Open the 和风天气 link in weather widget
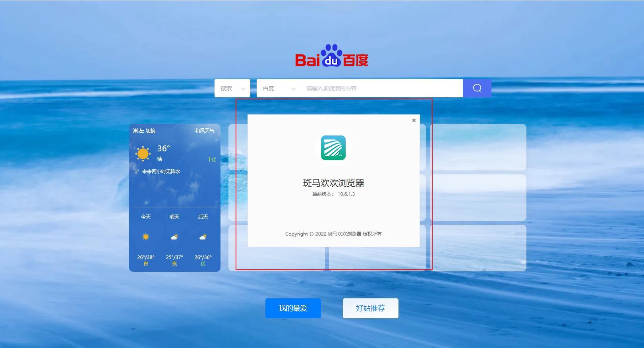 click(x=205, y=131)
